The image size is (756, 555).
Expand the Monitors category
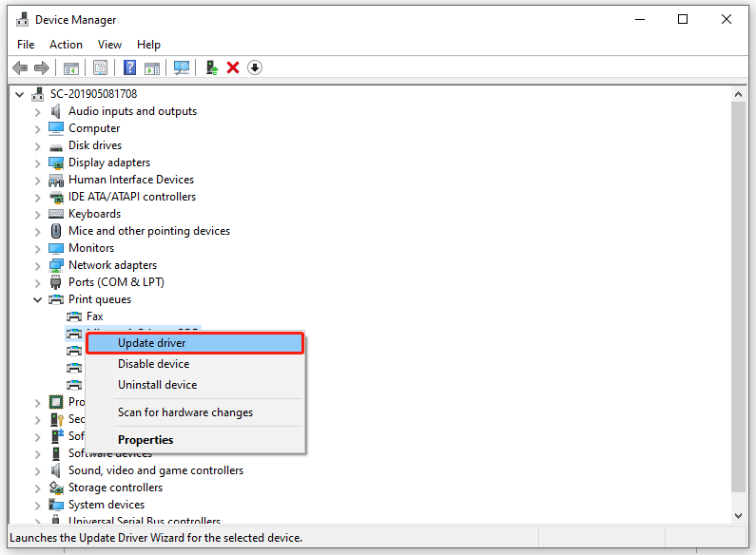(38, 249)
